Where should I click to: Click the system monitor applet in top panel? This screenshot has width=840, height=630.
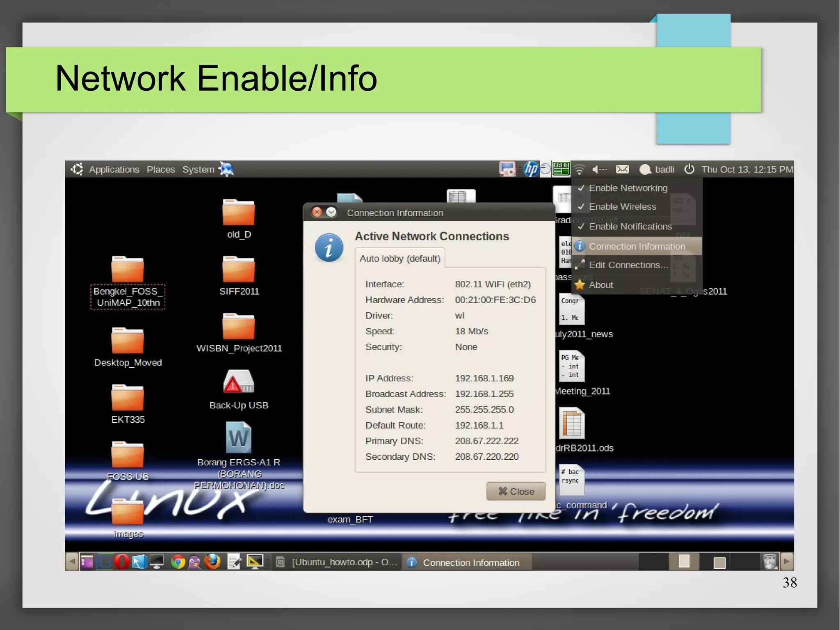561,169
